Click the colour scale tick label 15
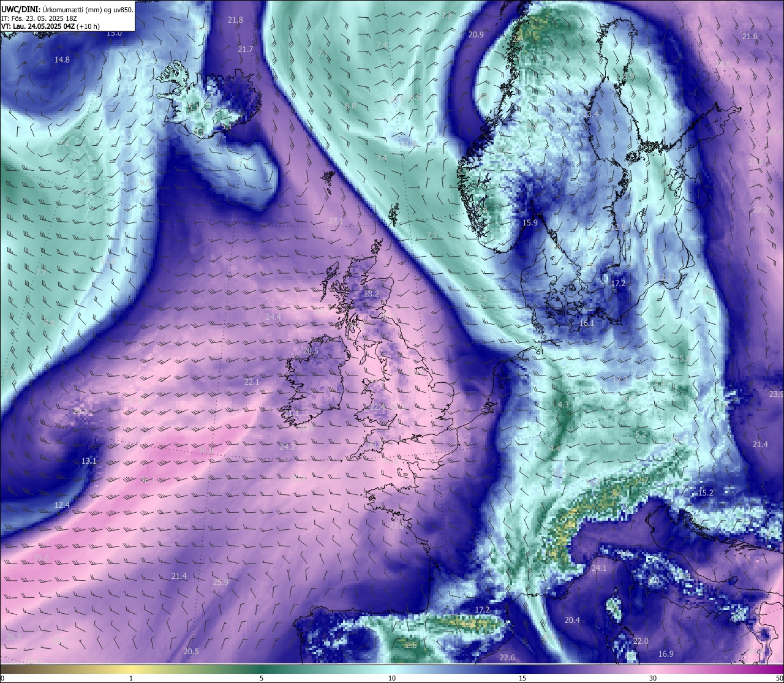 (522, 678)
